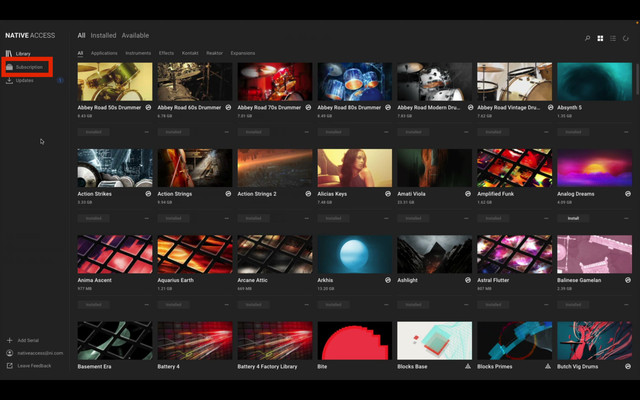Click Kontakt icon on Abbey Road Vintage Drummer
The width and height of the screenshot is (640, 400).
click(550, 107)
